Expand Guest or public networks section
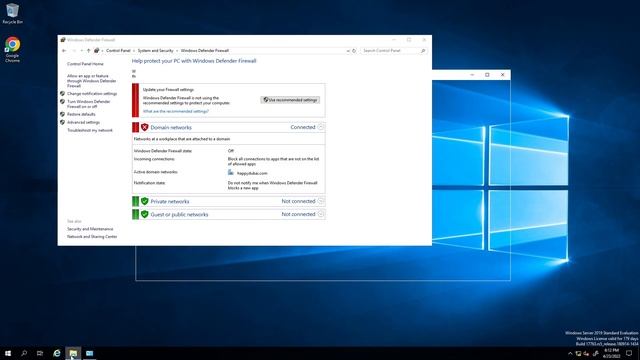Screen dimensions: 640x360 click(x=321, y=214)
